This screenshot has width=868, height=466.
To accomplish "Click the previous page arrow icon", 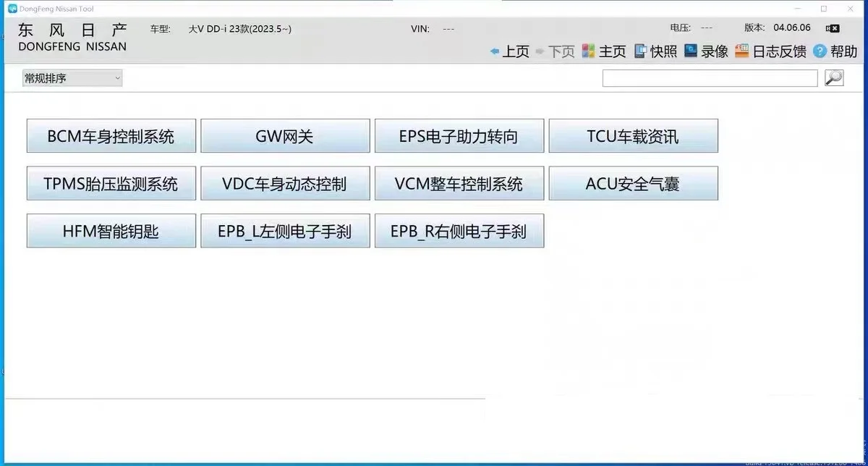I will click(495, 51).
